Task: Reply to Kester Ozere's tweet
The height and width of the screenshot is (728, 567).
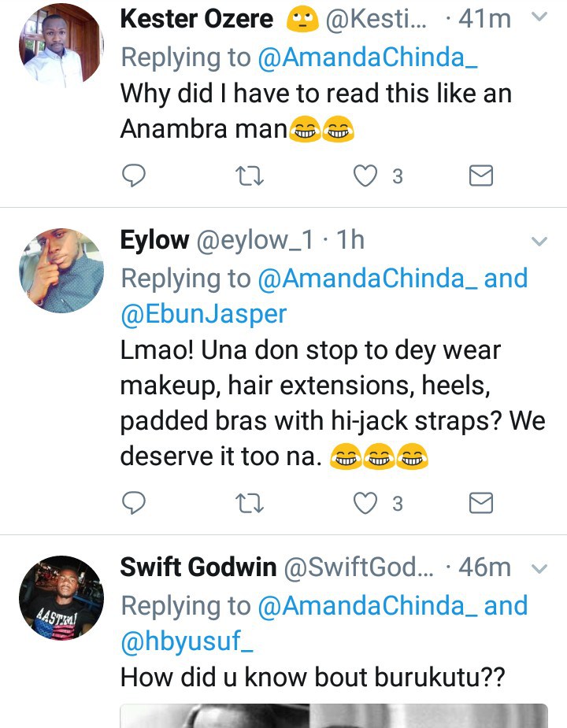Action: 134,176
